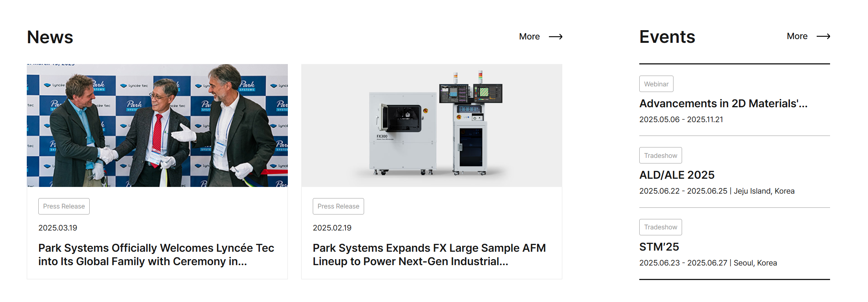Open article Park Systems Officially Welcomes Lyncée Tec

pyautogui.click(x=156, y=255)
